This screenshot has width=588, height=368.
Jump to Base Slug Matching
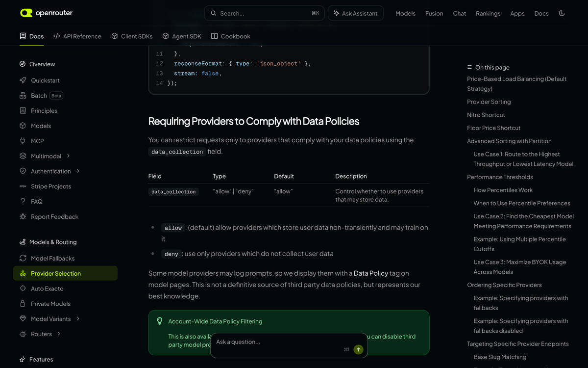(500, 357)
